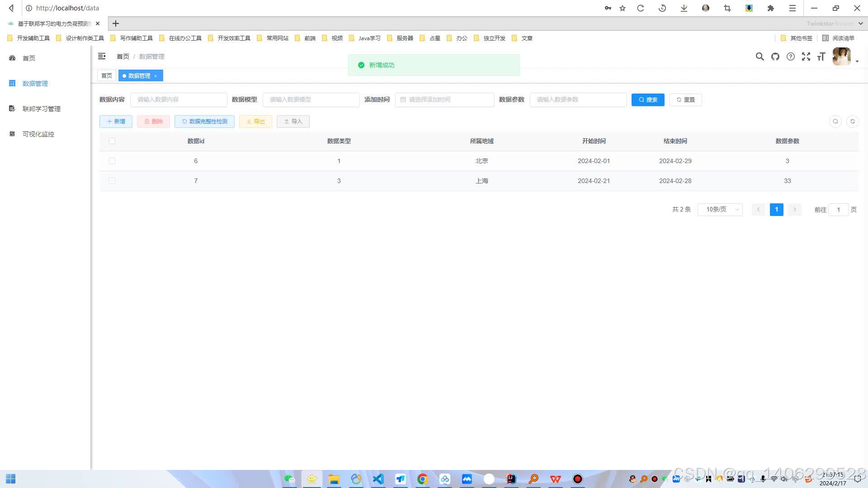Image resolution: width=868 pixels, height=488 pixels.
Task: Click the GitHub source icon in header
Action: point(775,56)
